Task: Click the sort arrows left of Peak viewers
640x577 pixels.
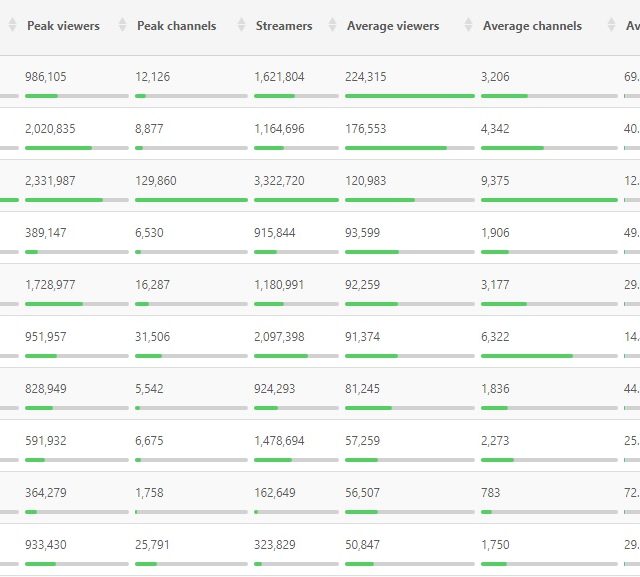Action: pos(12,26)
